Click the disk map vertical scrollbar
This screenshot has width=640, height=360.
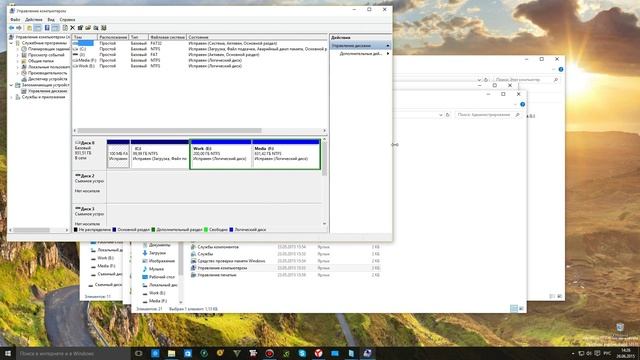324,159
